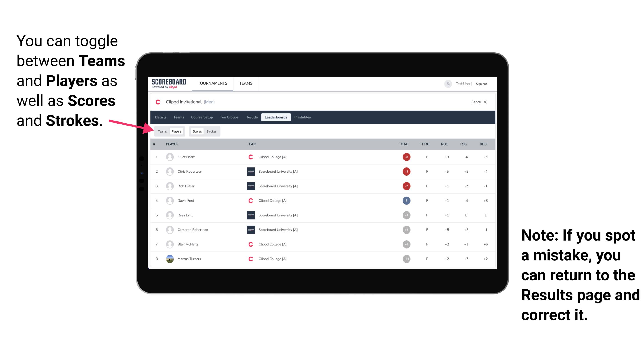Select the Players leaderboard tab
Image resolution: width=644 pixels, height=346 pixels.
click(x=177, y=131)
